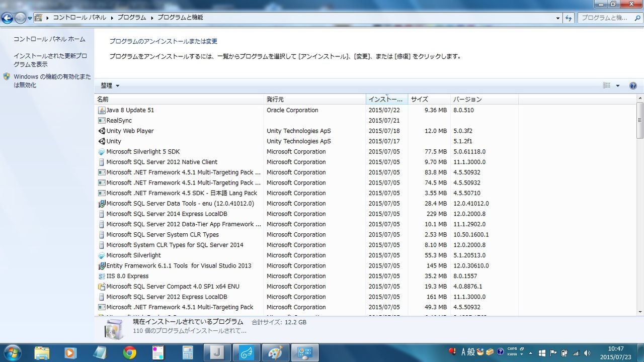The width and height of the screenshot is (644, 362).
Task: Open インストールされた更新プログラムを表示 link
Action: tap(50, 60)
